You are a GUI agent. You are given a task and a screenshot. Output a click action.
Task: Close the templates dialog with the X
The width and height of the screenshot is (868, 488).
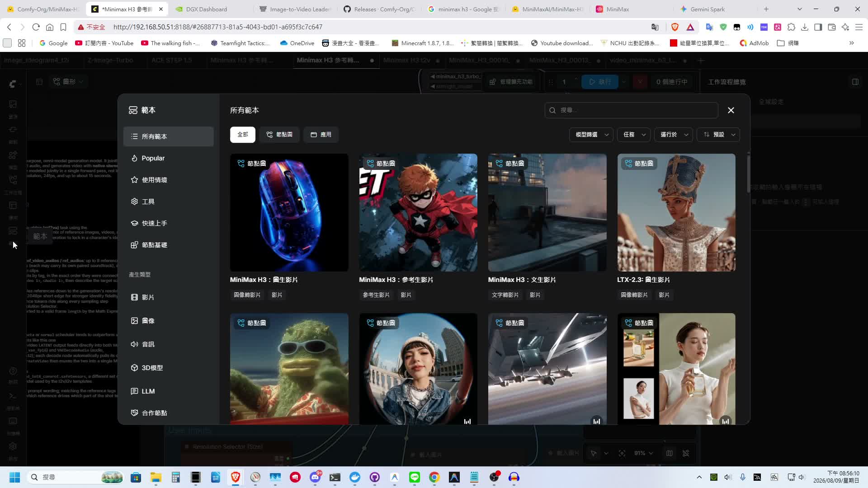click(731, 110)
